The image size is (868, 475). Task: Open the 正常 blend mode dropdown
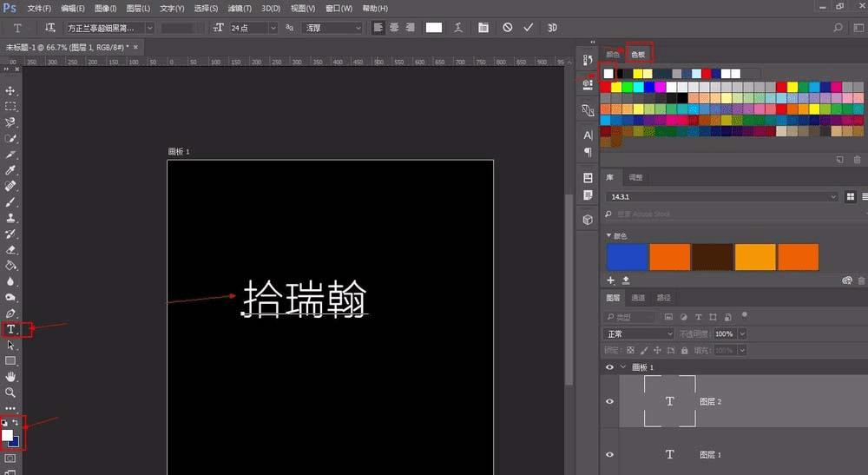[638, 333]
